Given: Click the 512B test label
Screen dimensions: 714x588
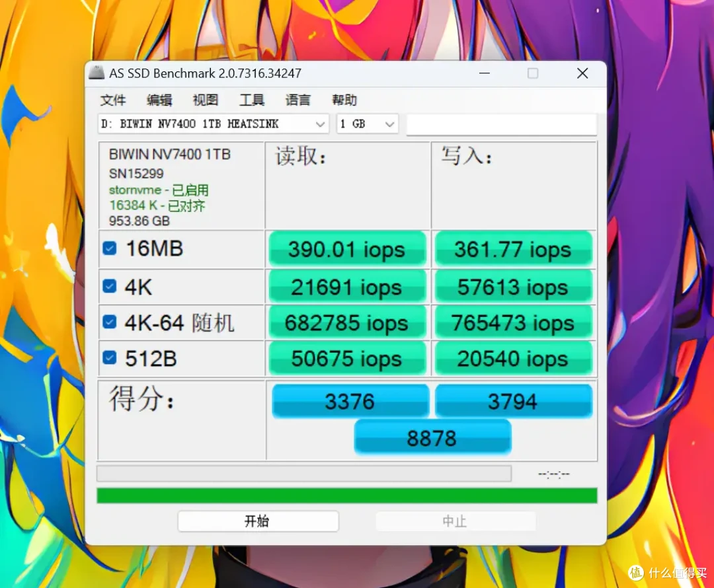Looking at the screenshot, I should tap(151, 359).
